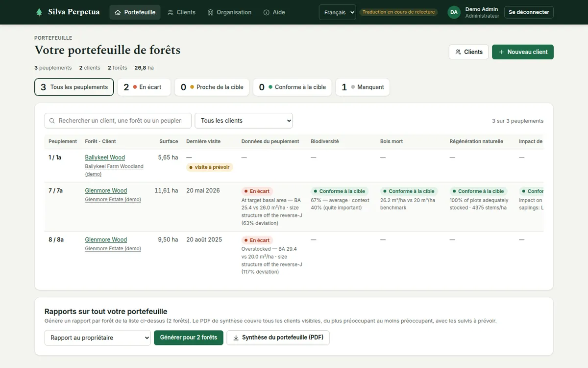Open the Organisation nav tab
588x368 pixels.
pyautogui.click(x=229, y=12)
